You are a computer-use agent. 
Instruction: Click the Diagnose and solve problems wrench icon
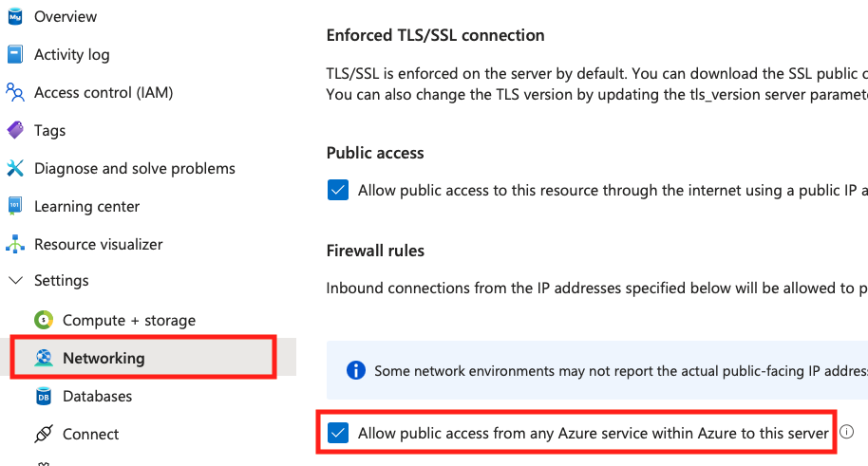pos(15,168)
